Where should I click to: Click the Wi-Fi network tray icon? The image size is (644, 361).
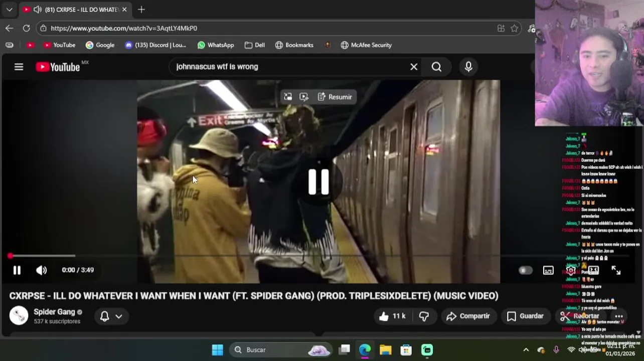point(571,350)
